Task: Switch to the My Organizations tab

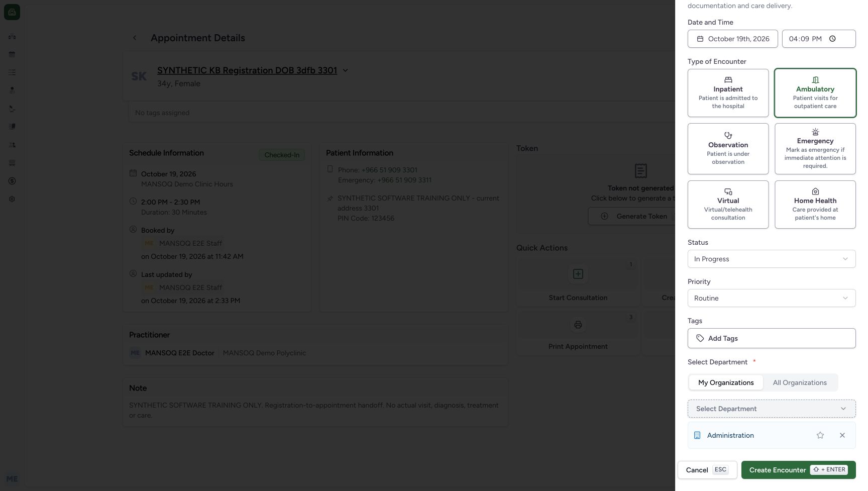Action: (726, 382)
